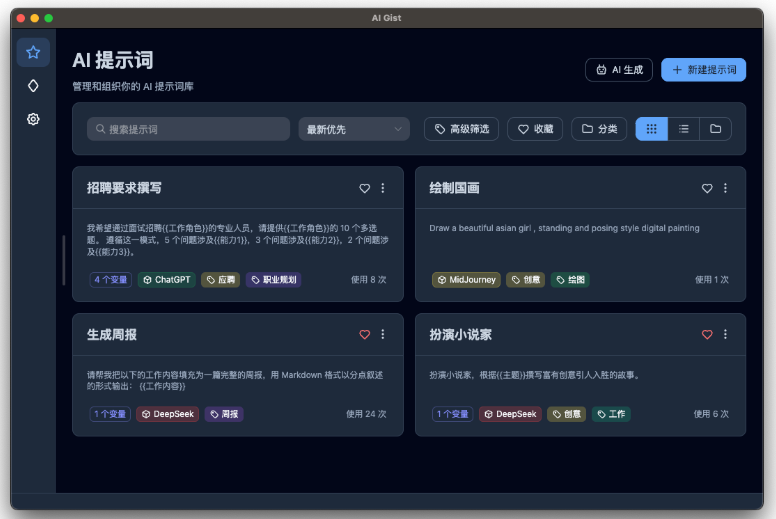Switch to list view layout
This screenshot has width=776, height=519.
pos(683,129)
